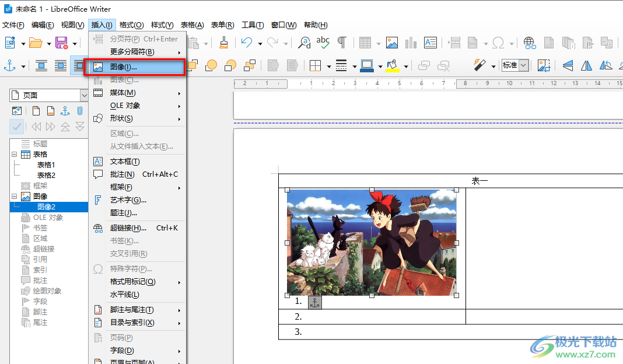This screenshot has width=623, height=364.
Task: Choose 艺术字(G)... in the Insert menu
Action: pos(137,200)
